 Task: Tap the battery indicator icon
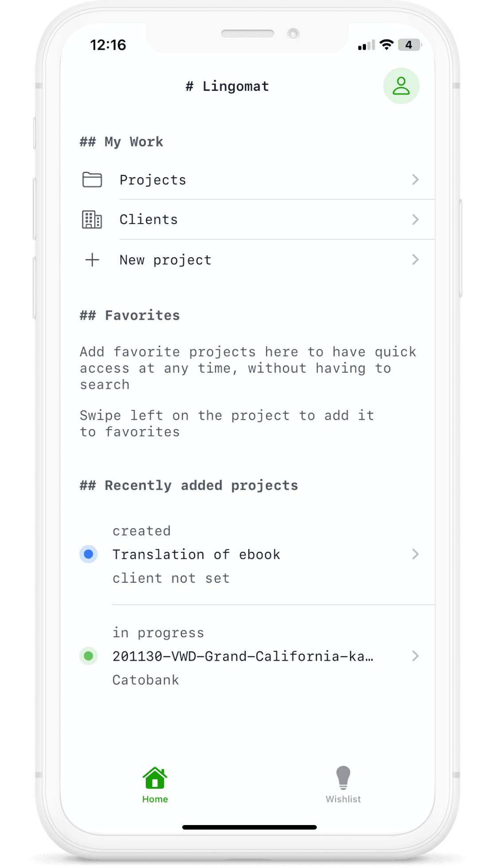click(x=409, y=45)
